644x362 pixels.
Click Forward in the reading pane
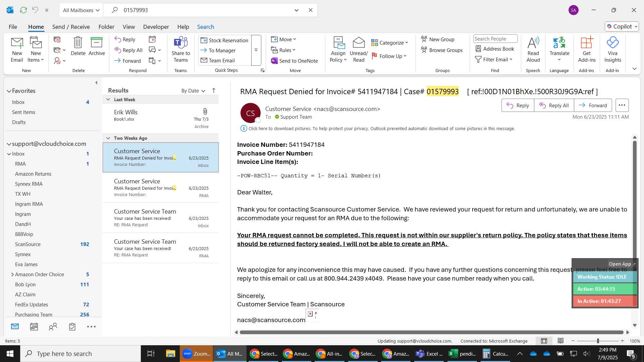pos(593,105)
